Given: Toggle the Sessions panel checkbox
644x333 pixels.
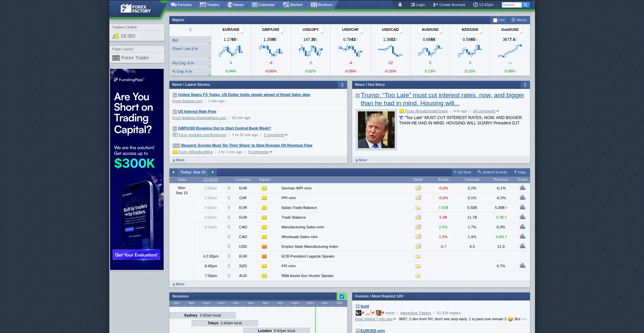Looking at the screenshot, I should (x=342, y=296).
